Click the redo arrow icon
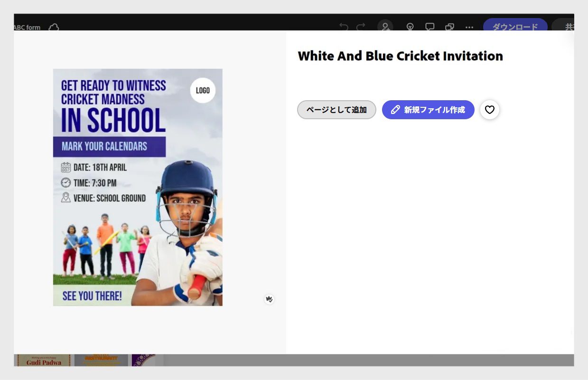588x380 pixels. 361,27
